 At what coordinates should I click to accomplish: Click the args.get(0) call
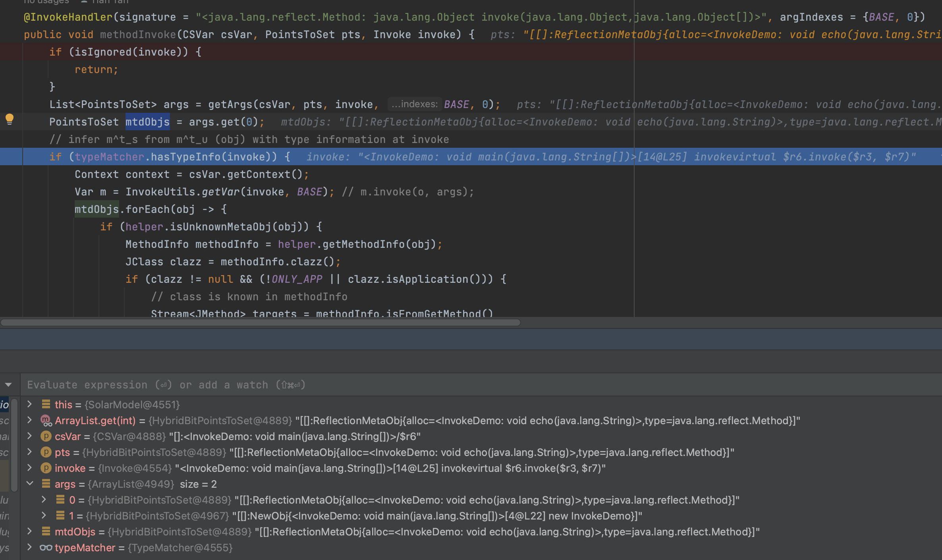pyautogui.click(x=224, y=122)
